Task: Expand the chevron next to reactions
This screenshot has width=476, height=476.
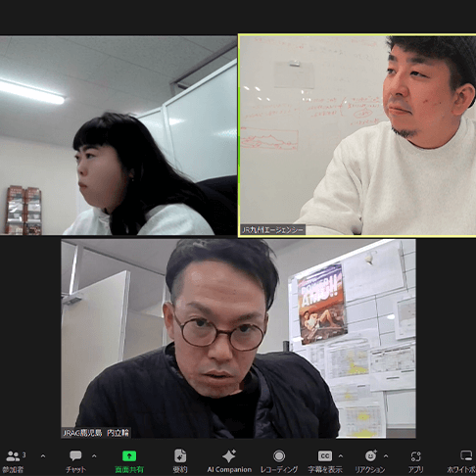Action: 386,456
